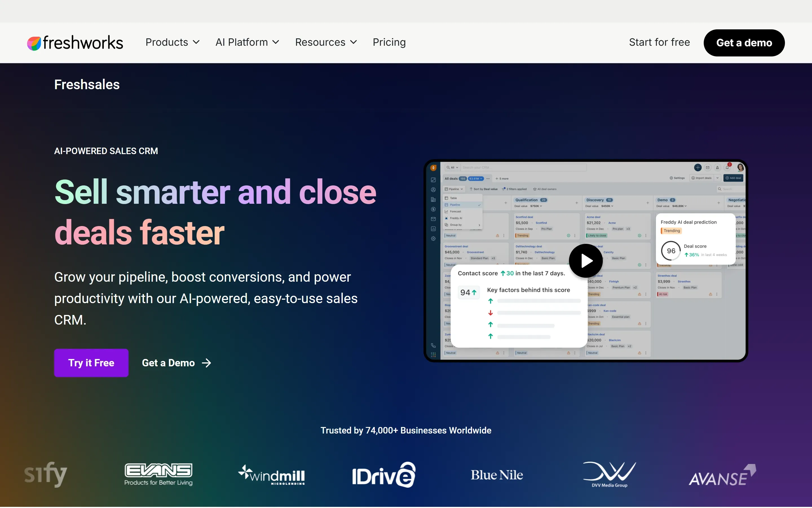Click the Avanse customer logo
This screenshot has width=812, height=508.
pyautogui.click(x=722, y=475)
